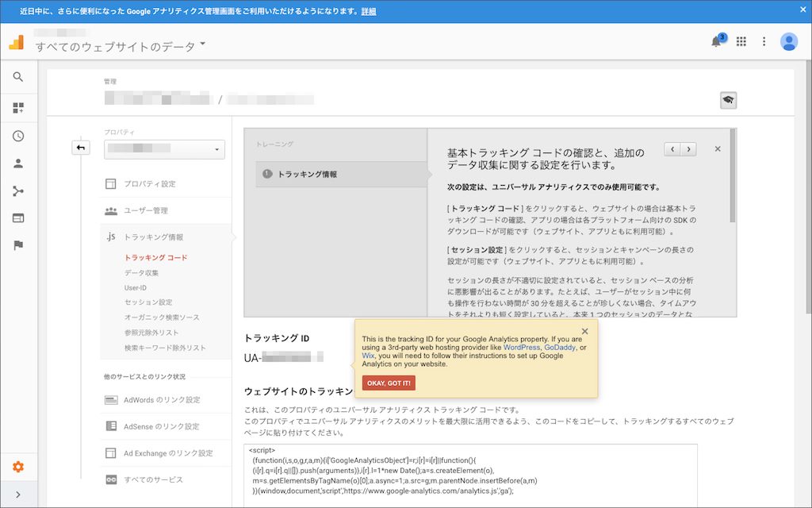Open the three-dot more options menu
The image size is (812, 508).
point(764,41)
